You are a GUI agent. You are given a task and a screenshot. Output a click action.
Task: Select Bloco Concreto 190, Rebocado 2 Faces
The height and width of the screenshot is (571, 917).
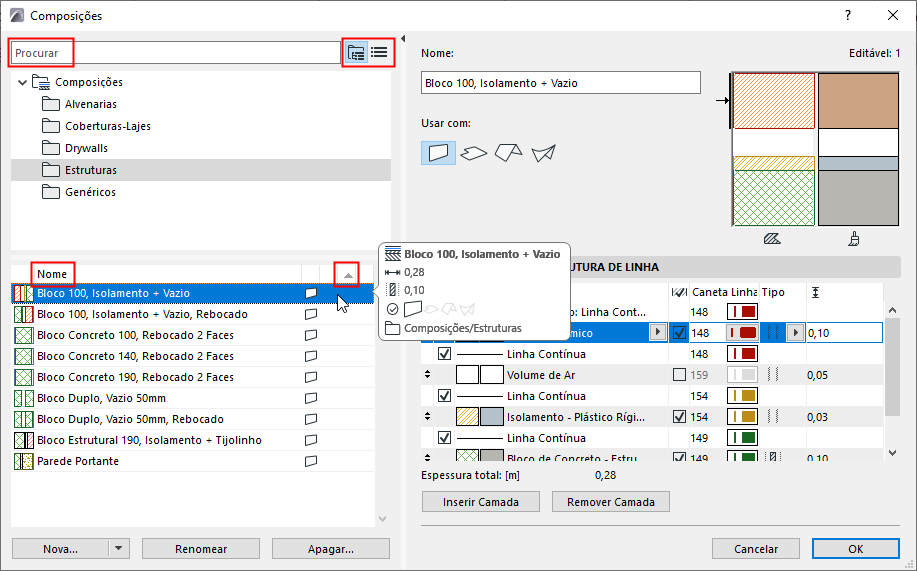[192, 377]
